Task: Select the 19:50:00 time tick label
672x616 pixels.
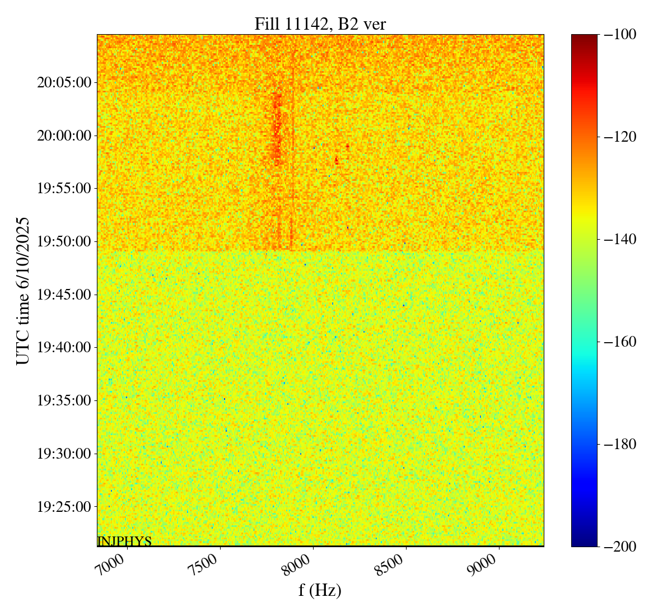Action: pyautogui.click(x=64, y=241)
